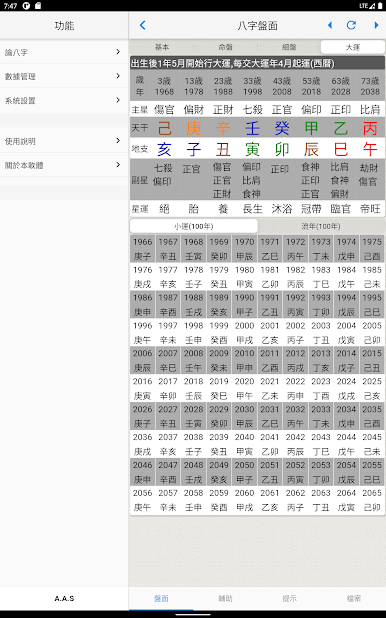Expand 使用說明 row chevron
Viewport: 386px width, 618px height.
point(118,141)
